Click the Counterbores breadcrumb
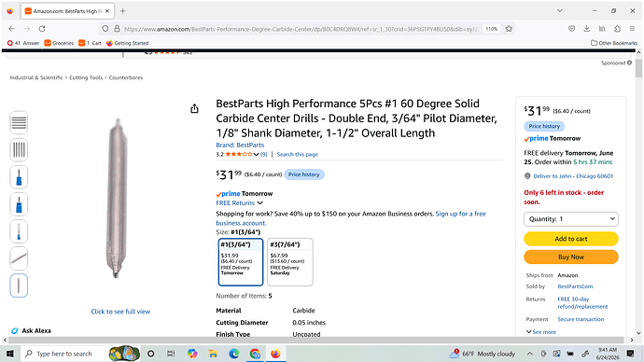Image resolution: width=644 pixels, height=362 pixels. (x=126, y=77)
